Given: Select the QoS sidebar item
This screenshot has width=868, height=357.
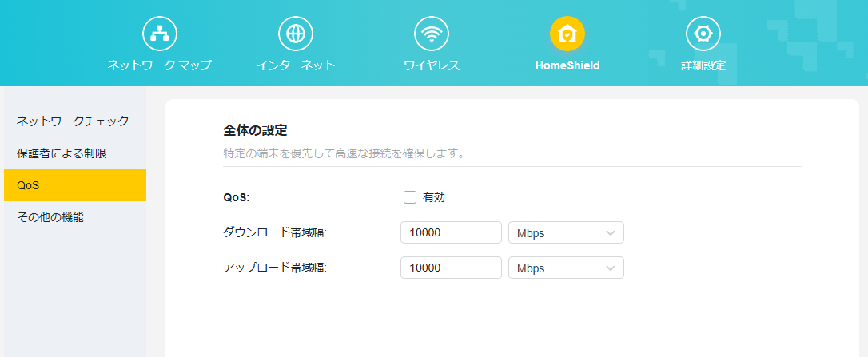Looking at the screenshot, I should [x=75, y=185].
